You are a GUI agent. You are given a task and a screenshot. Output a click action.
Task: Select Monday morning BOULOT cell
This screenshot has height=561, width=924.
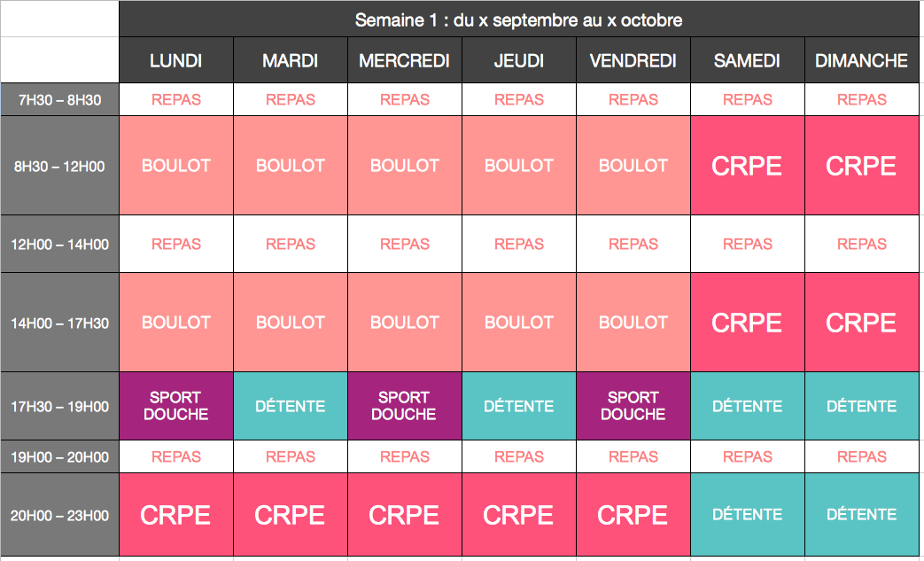click(x=176, y=166)
